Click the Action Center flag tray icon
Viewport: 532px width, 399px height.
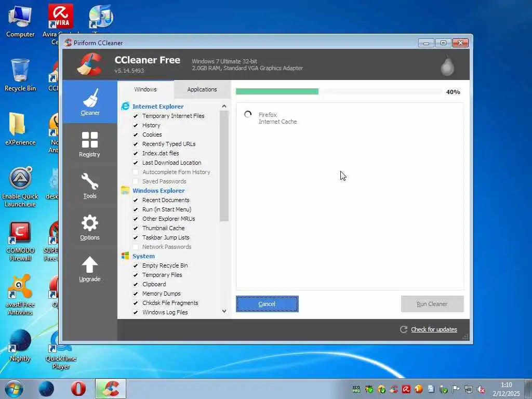[456, 389]
